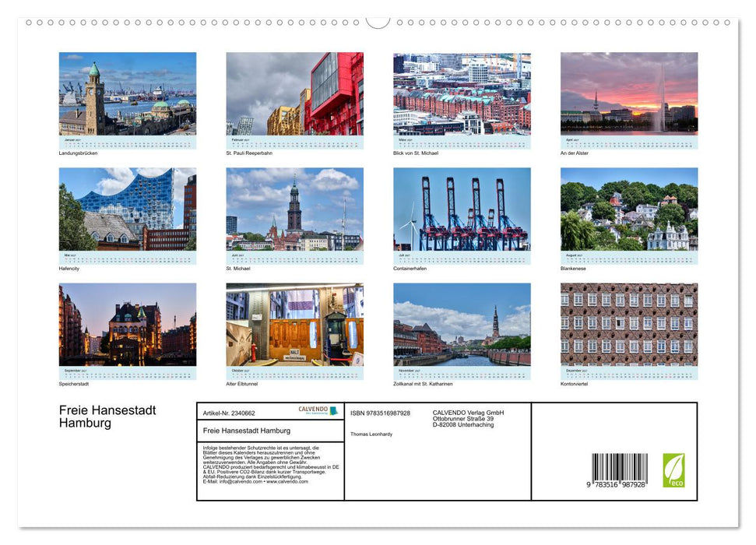Image resolution: width=756 pixels, height=545 pixels.
Task: Select the Zollkanal mit St. Katharinen photo
Action: click(x=462, y=325)
